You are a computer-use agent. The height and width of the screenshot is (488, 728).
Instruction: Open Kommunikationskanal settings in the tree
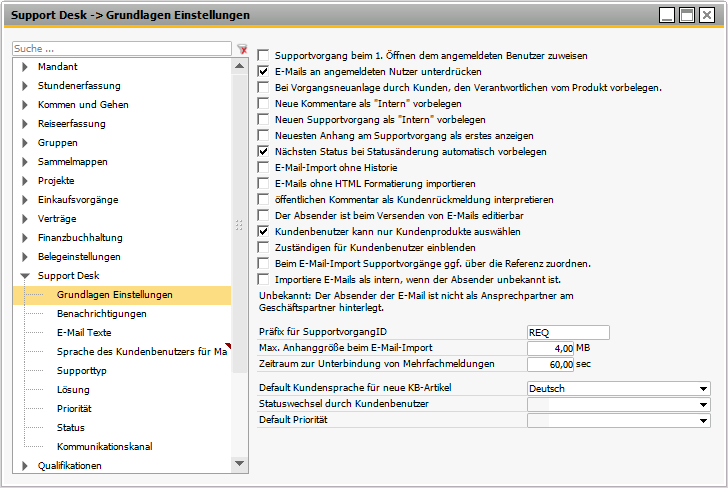[104, 447]
